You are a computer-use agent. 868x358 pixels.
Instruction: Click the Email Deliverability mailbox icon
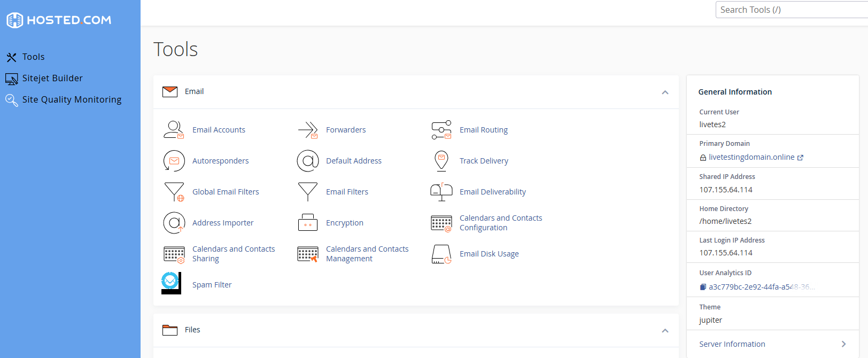441,192
